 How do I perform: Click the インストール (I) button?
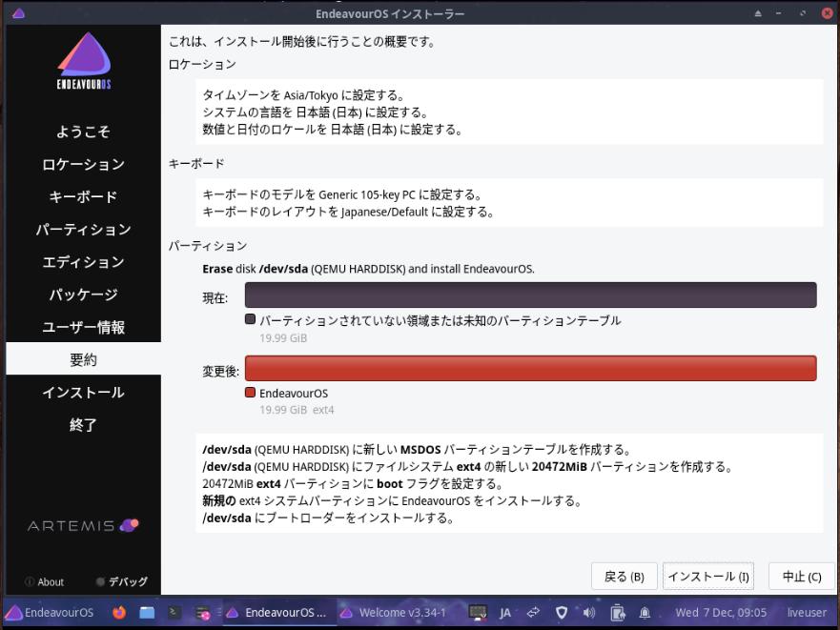point(707,577)
